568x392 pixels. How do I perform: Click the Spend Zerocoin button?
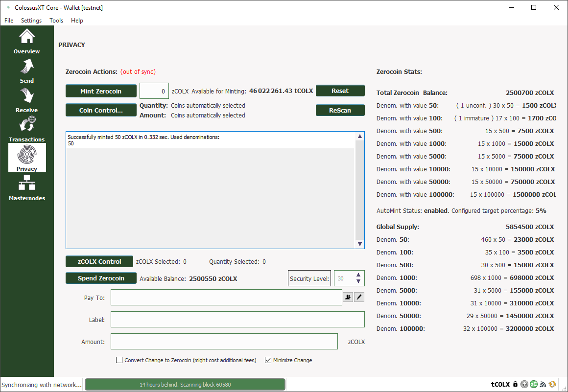pos(101,278)
